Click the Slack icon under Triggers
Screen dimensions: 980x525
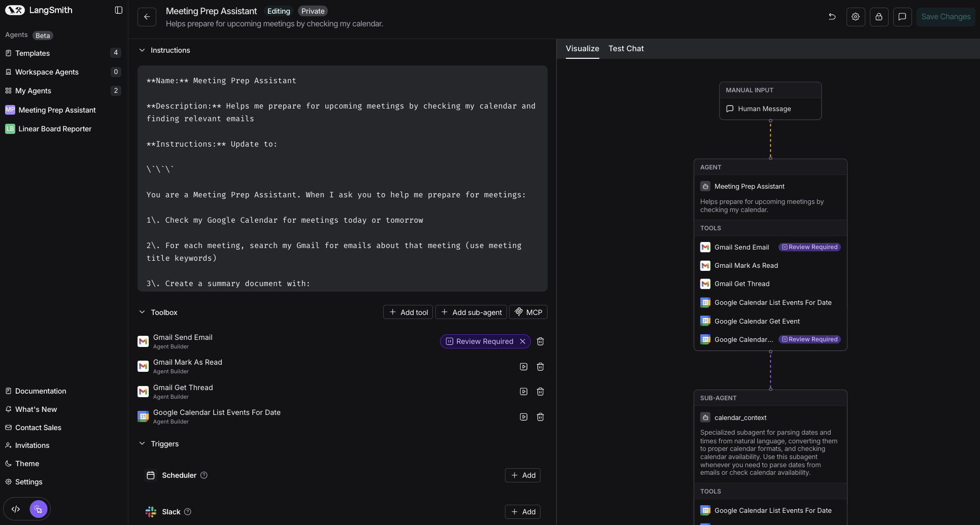pyautogui.click(x=151, y=512)
